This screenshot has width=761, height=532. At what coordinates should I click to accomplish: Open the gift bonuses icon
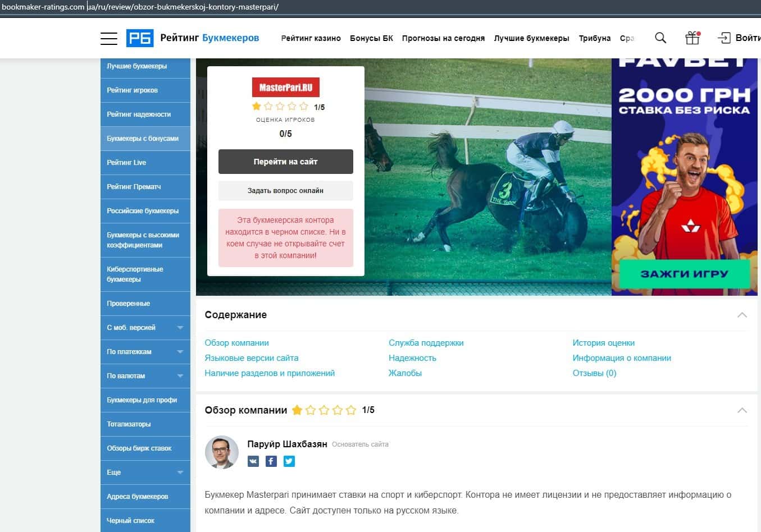click(692, 38)
